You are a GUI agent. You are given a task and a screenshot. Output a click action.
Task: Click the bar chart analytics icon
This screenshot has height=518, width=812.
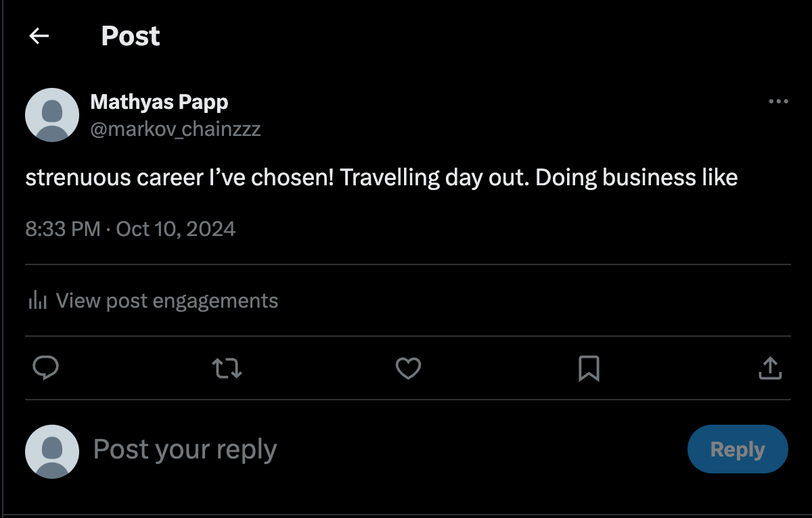[x=37, y=300]
